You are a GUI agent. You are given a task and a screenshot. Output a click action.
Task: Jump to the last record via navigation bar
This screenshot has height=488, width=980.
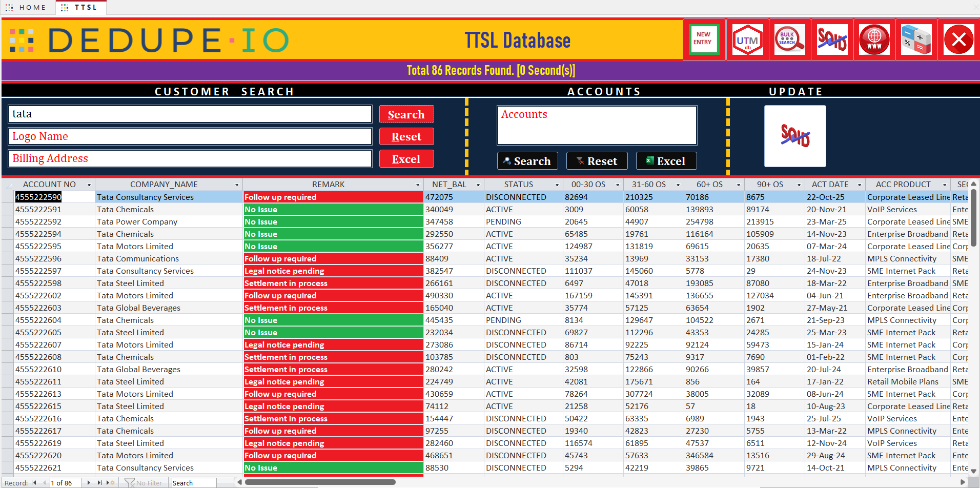point(99,482)
